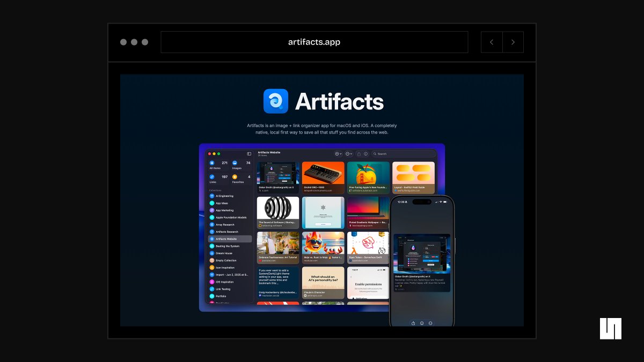This screenshot has width=644, height=362.
Task: Click the info icon in Mac toolbar
Action: point(365,154)
